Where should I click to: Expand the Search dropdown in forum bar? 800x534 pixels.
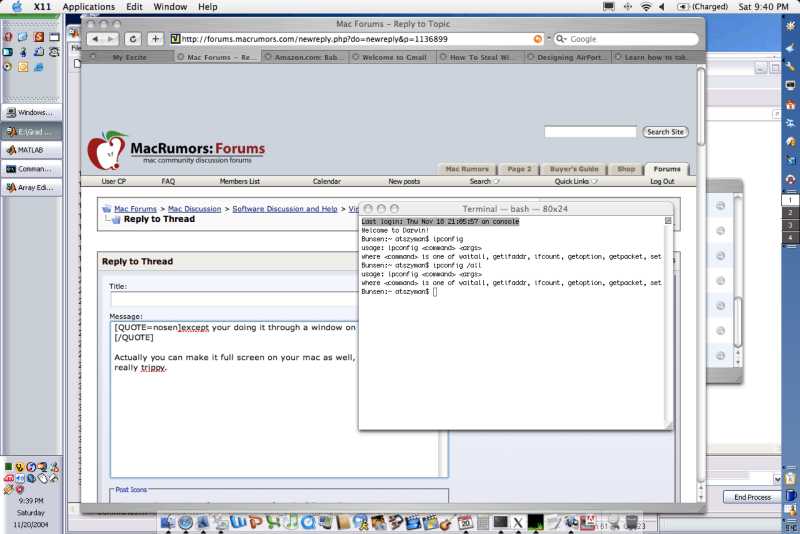click(484, 181)
